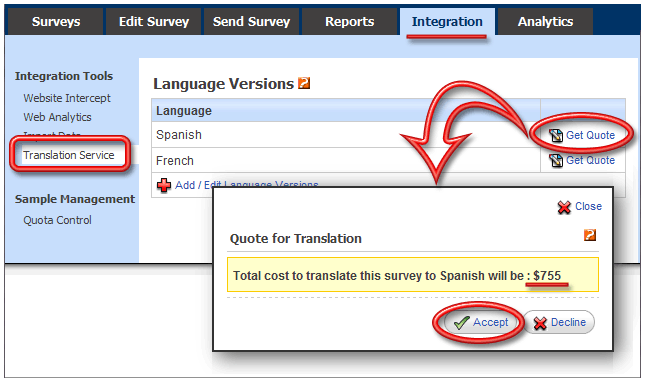This screenshot has width=645, height=382.
Task: Click the Spanish language row
Action: (x=346, y=135)
